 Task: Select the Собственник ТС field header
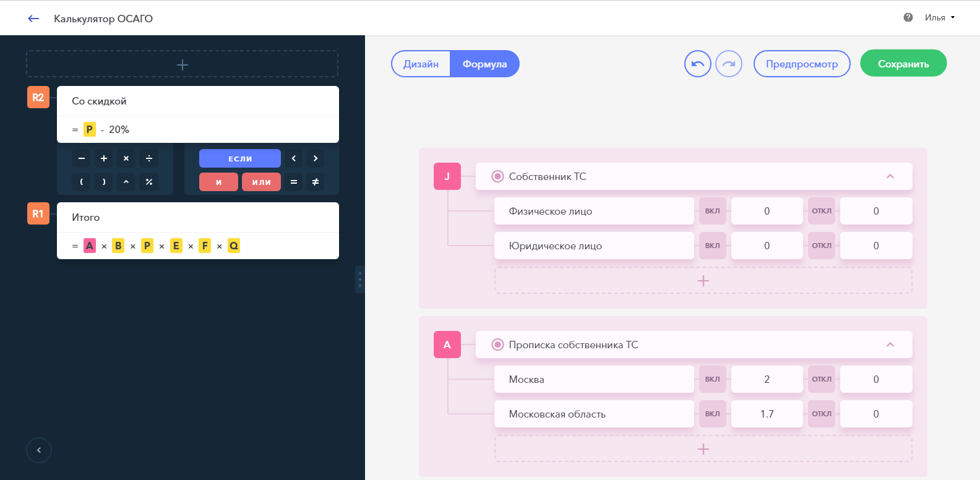[694, 176]
